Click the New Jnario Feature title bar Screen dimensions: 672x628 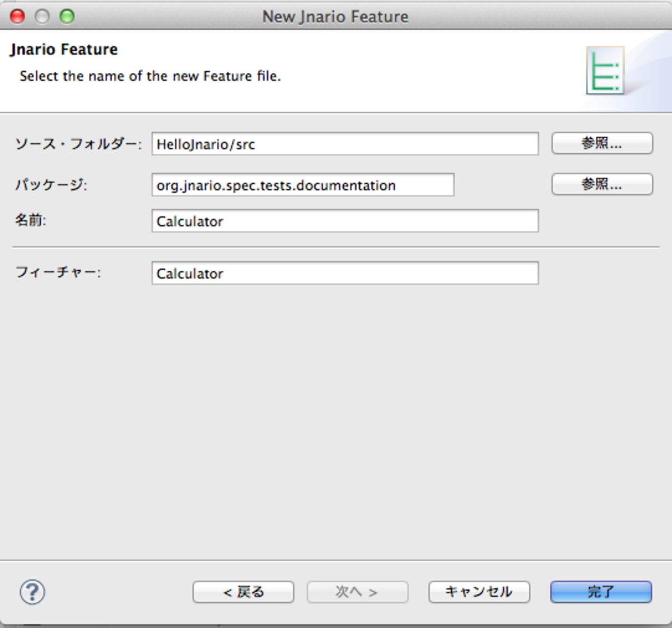[x=335, y=17]
